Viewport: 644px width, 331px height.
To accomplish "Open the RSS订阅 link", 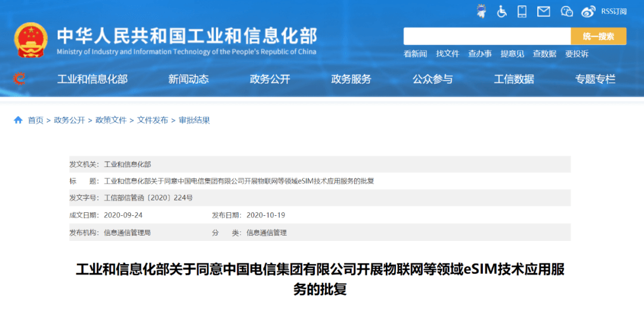I will click(614, 11).
